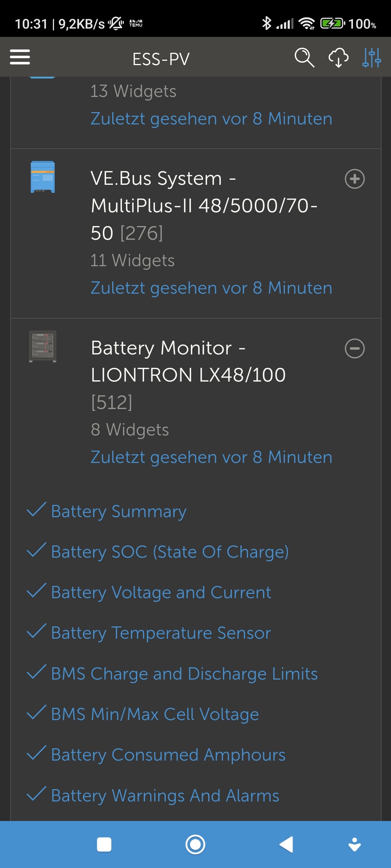Open VE.Bus 'Zuletzt gesehen vor 8 Minuten' link

tap(211, 288)
